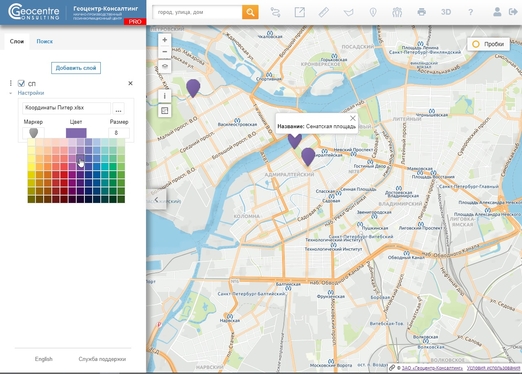Pick the purple swatch under the cursor
This screenshot has width=522, height=374.
click(80, 158)
